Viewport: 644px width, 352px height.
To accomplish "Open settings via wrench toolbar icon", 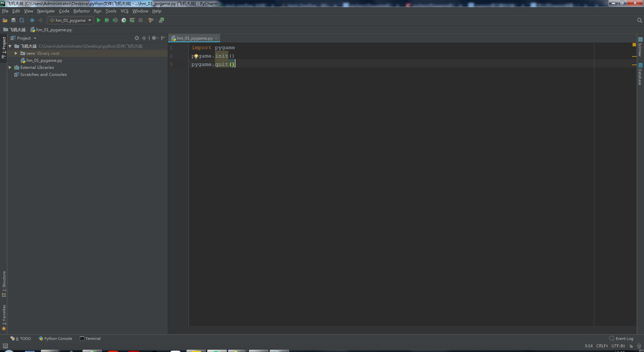I will point(151,20).
